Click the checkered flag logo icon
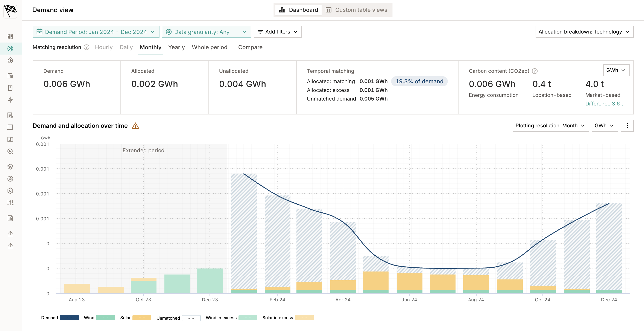Screen dimensions: 644x331 coord(10,11)
